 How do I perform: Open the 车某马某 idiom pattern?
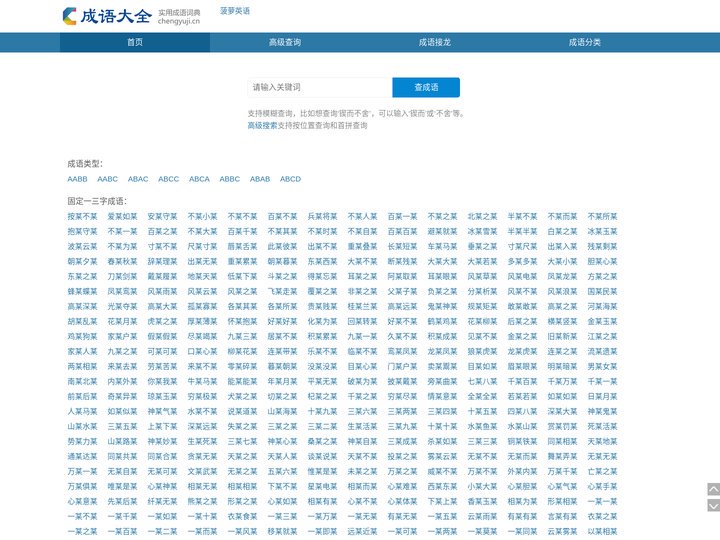point(442,247)
